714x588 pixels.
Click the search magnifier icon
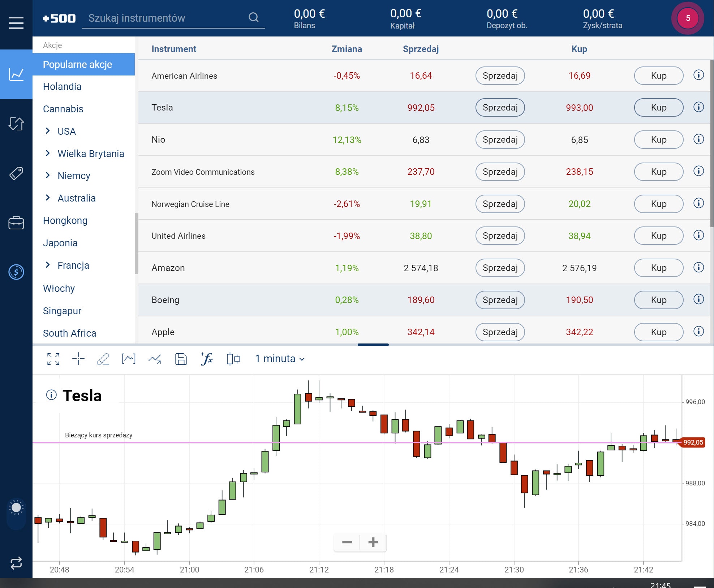click(254, 17)
